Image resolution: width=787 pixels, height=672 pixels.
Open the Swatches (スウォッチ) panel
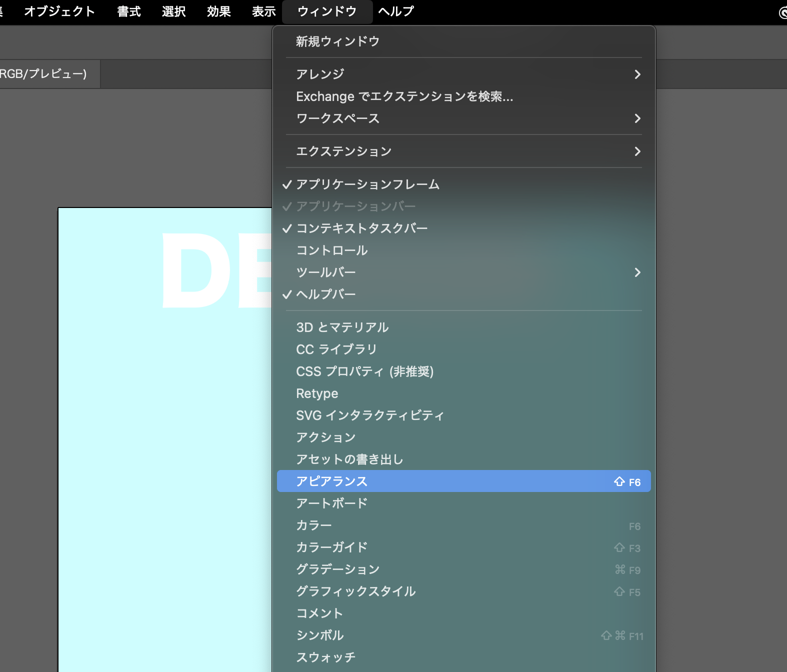tap(325, 657)
